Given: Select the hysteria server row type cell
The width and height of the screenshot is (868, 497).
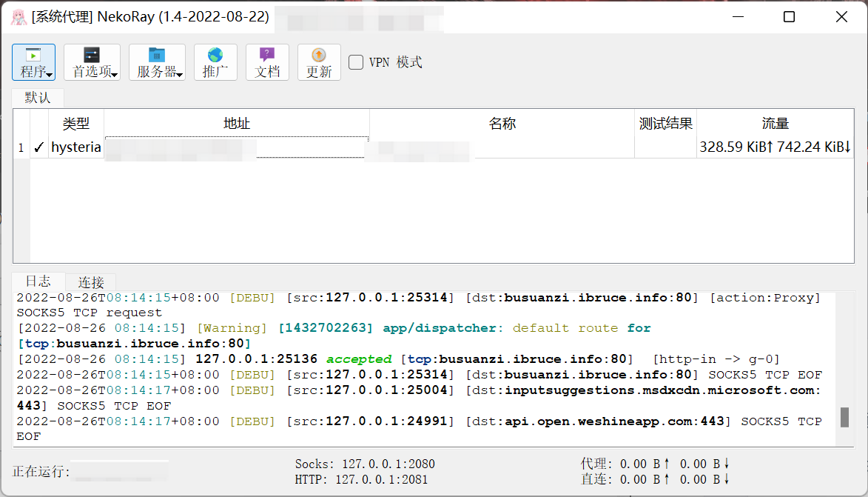Looking at the screenshot, I should pyautogui.click(x=75, y=147).
